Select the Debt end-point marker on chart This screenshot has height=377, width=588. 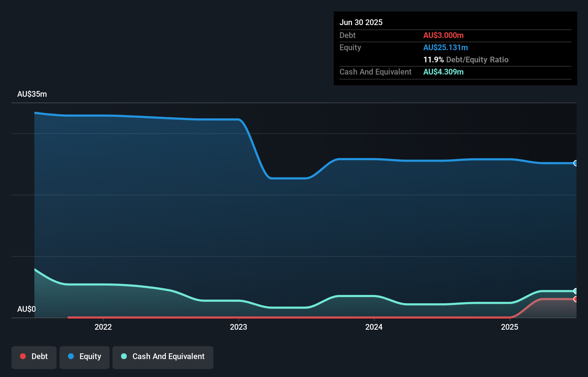pos(575,299)
